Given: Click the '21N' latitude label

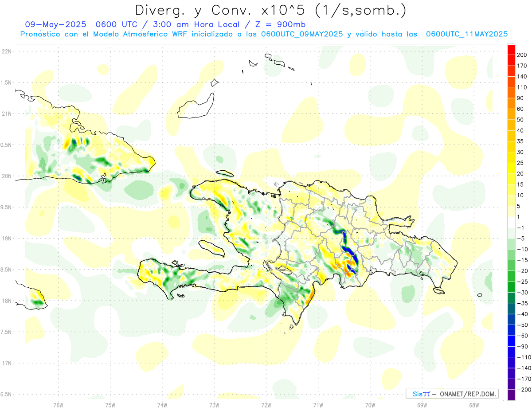Looking at the screenshot, I should coord(7,114).
